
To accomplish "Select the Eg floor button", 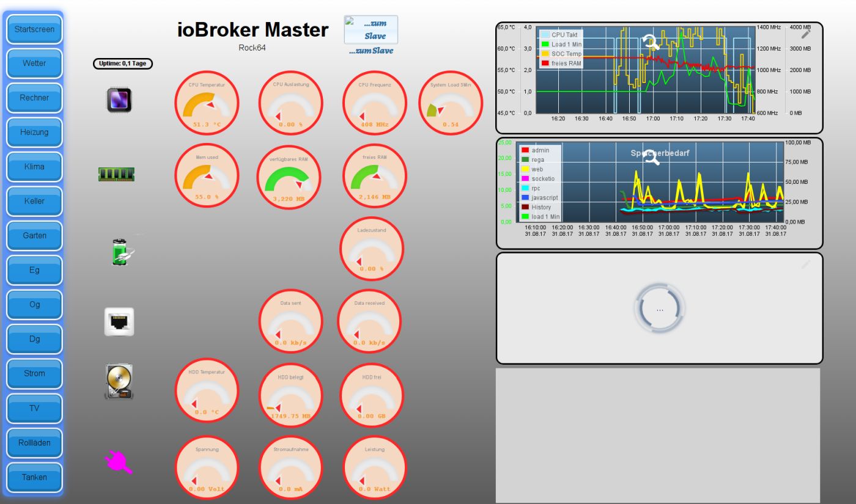I will [34, 270].
